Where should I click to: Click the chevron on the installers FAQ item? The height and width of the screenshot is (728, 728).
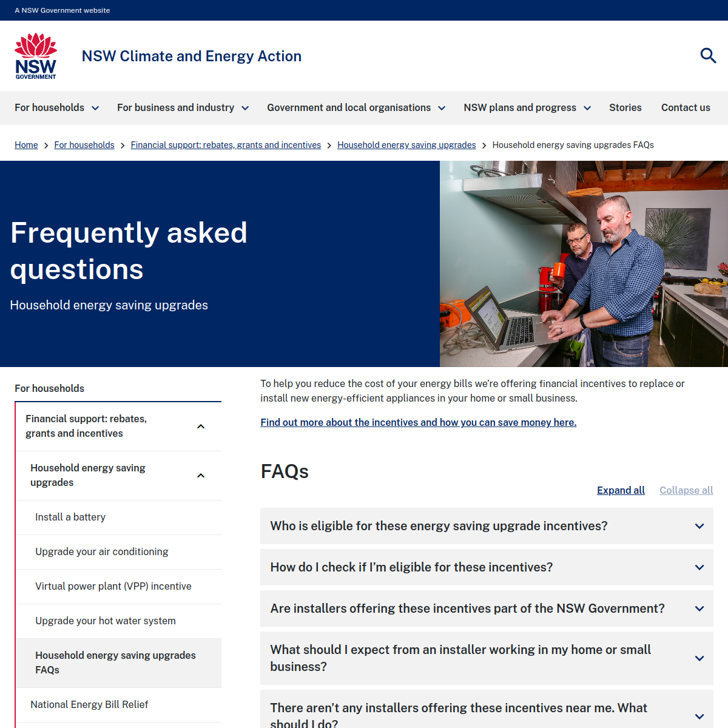point(699,608)
